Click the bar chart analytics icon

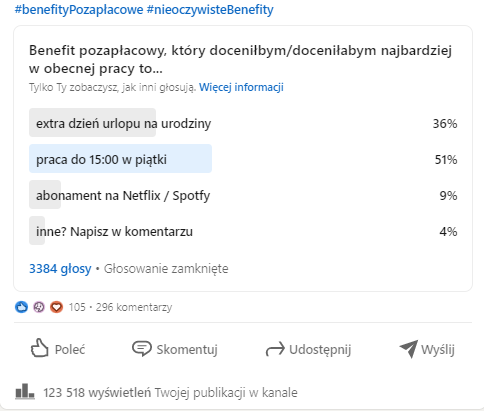[x=25, y=391]
